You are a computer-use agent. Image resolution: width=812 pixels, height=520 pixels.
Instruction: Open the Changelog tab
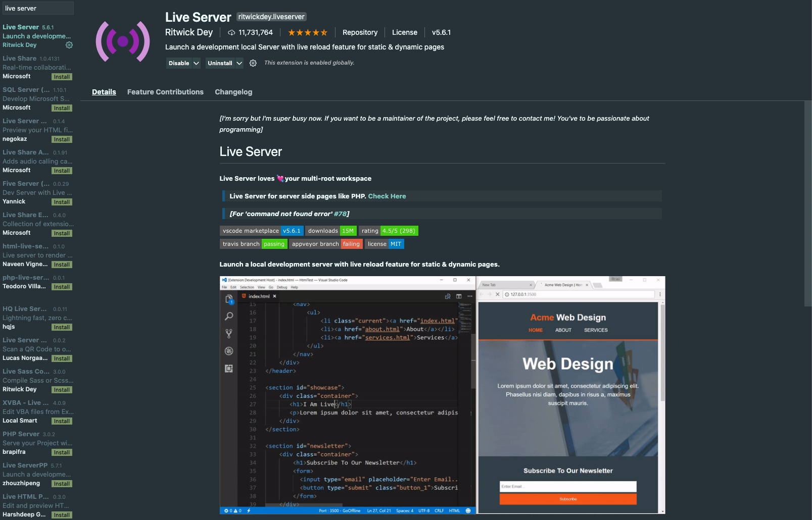[x=233, y=92]
